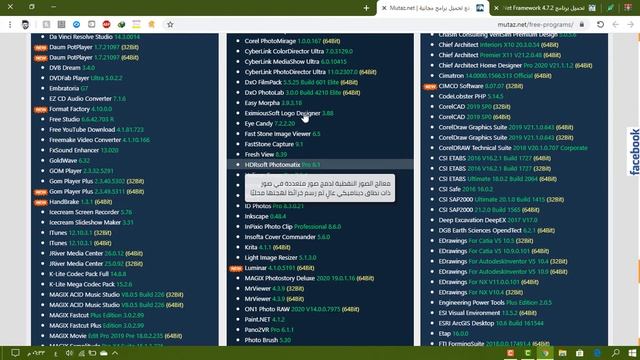
Task: Click the address bar URL
Action: click(535, 24)
